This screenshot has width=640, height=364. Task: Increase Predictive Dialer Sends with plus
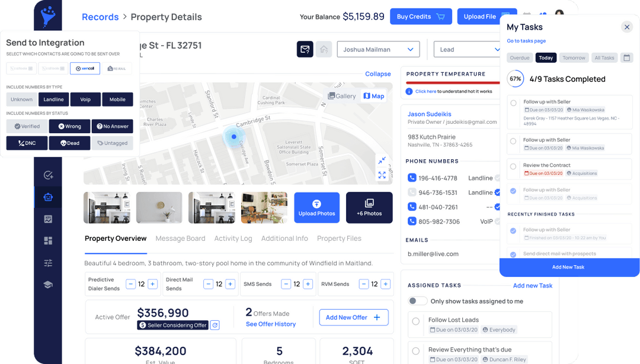pyautogui.click(x=153, y=284)
